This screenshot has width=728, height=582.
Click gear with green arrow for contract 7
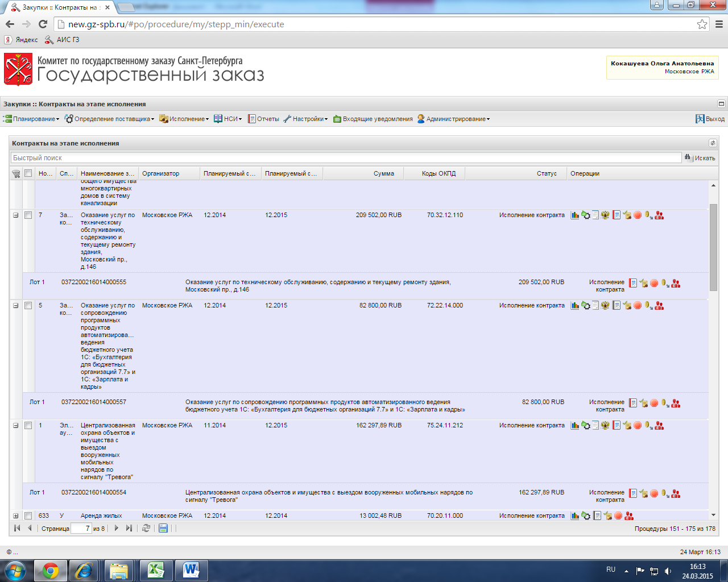point(585,215)
